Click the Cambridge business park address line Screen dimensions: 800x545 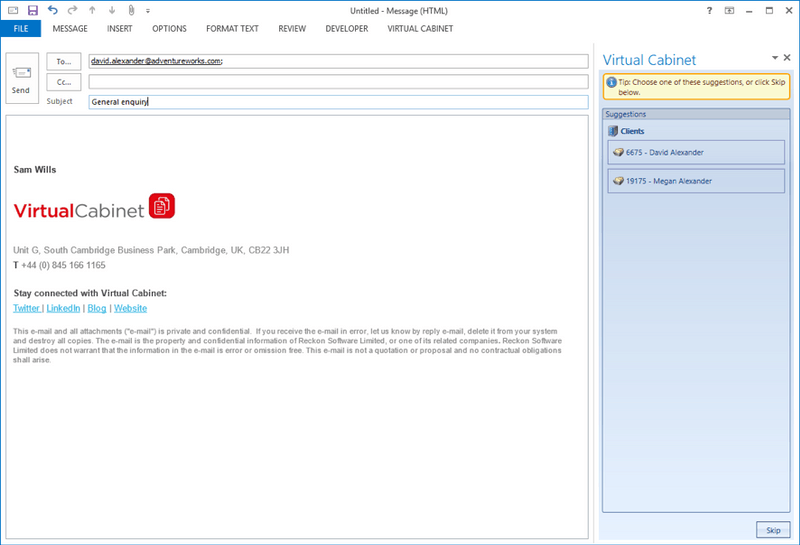point(151,250)
